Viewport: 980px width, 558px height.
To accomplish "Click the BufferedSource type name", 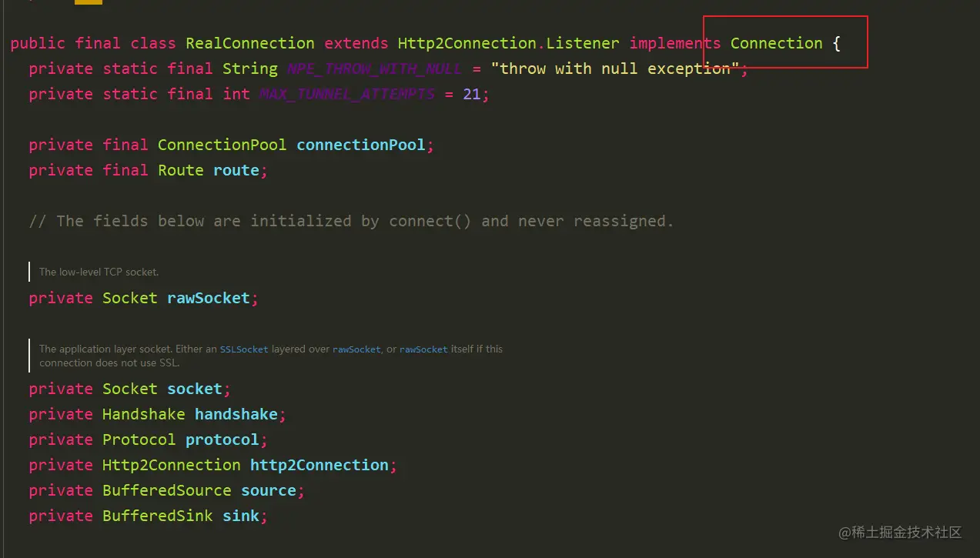I will click(167, 490).
